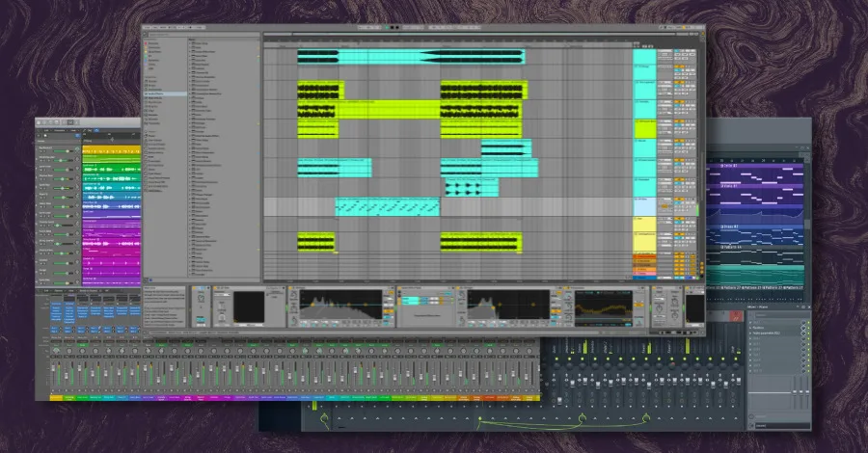Click the yellow channel name label at Logic's mixer bottom
Viewport: 868px width, 453px height.
(56, 397)
